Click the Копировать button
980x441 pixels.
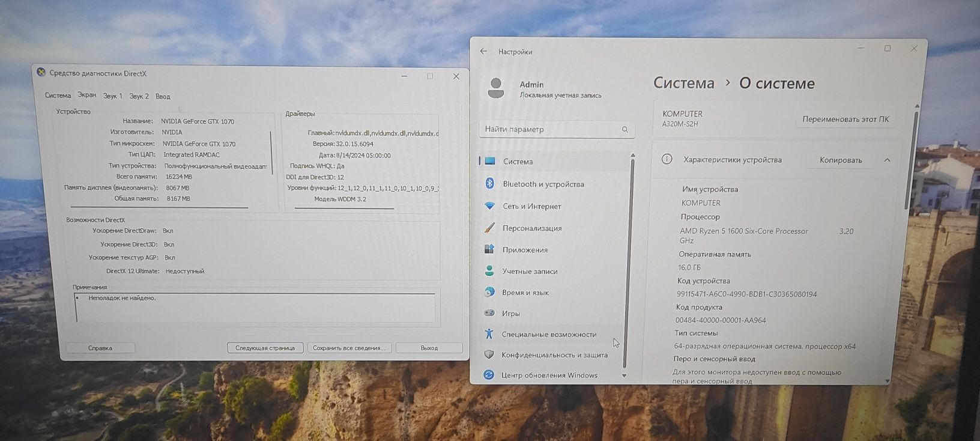(841, 160)
